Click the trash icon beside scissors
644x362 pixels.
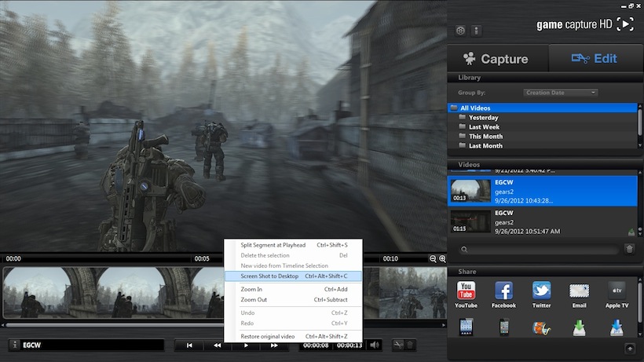tap(410, 346)
